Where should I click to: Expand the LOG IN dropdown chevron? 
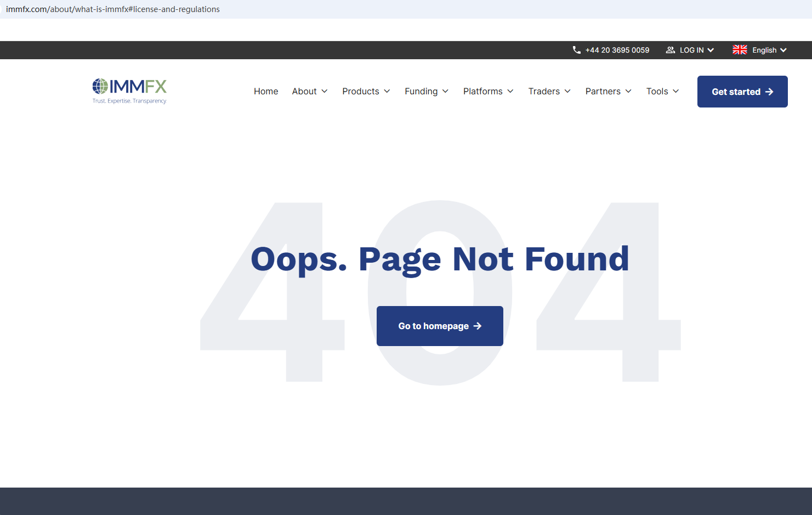pyautogui.click(x=711, y=50)
